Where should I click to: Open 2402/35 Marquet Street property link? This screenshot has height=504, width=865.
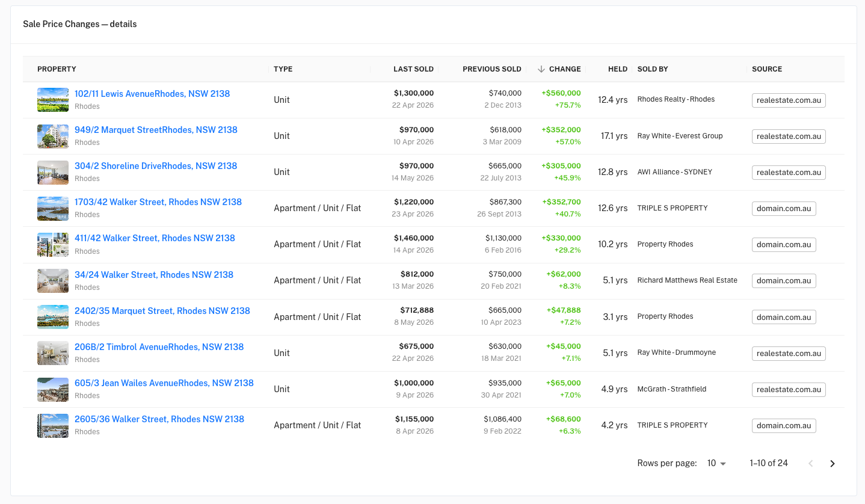click(x=162, y=311)
